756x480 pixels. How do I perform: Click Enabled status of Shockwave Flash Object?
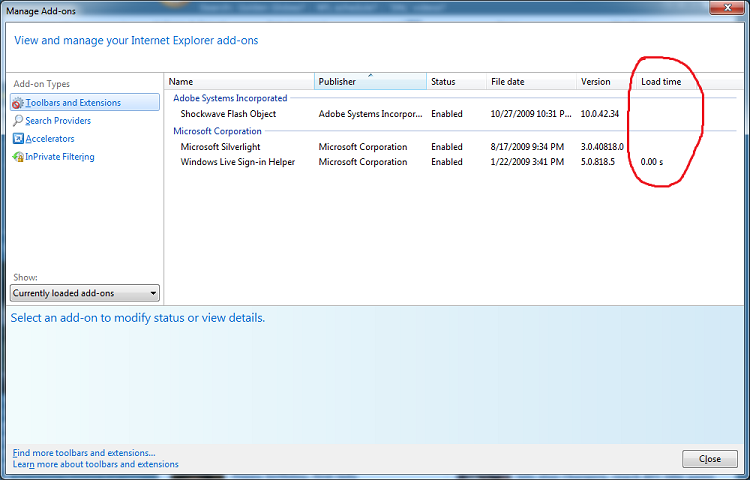[x=447, y=114]
